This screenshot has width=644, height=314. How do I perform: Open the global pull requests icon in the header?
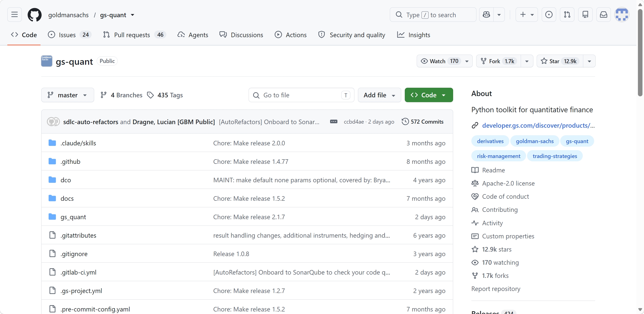567,15
